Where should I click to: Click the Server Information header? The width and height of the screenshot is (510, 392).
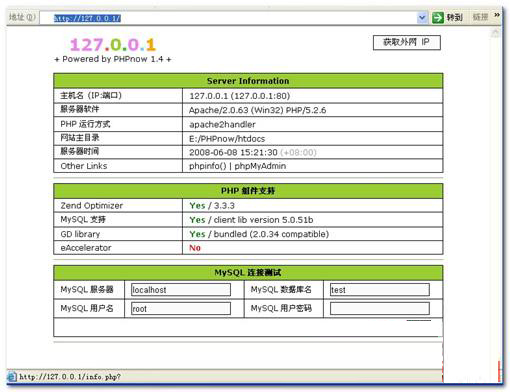[x=248, y=81]
